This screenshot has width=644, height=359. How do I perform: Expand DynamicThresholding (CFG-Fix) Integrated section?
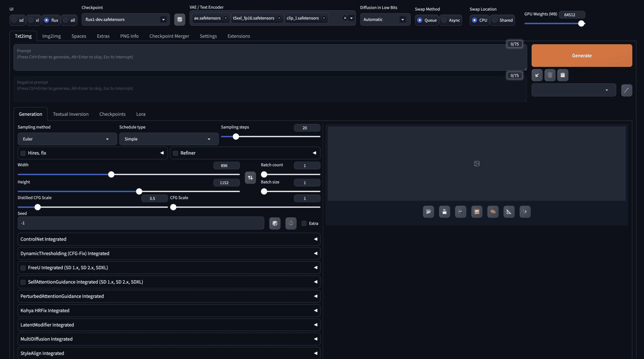pos(169,253)
